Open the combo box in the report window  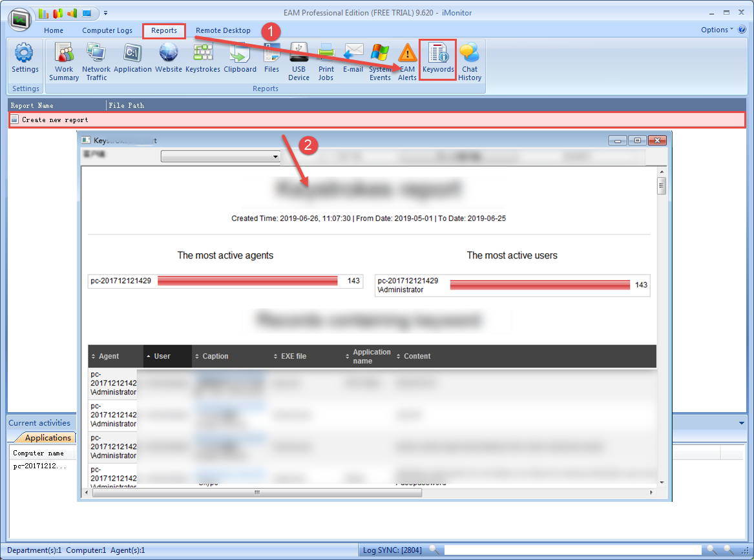click(x=220, y=156)
